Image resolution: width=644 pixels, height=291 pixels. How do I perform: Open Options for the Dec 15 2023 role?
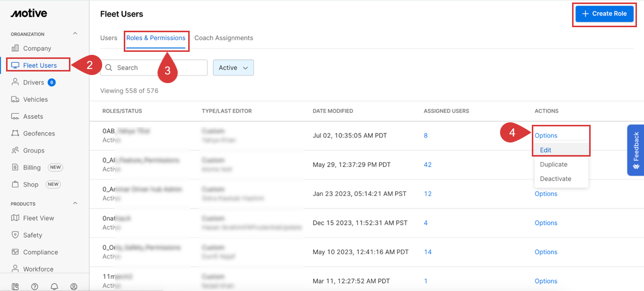click(x=546, y=223)
